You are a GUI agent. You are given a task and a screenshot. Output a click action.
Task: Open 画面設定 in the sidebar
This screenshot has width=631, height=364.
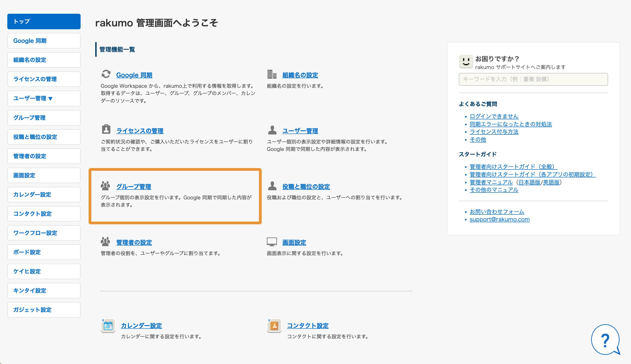point(44,176)
